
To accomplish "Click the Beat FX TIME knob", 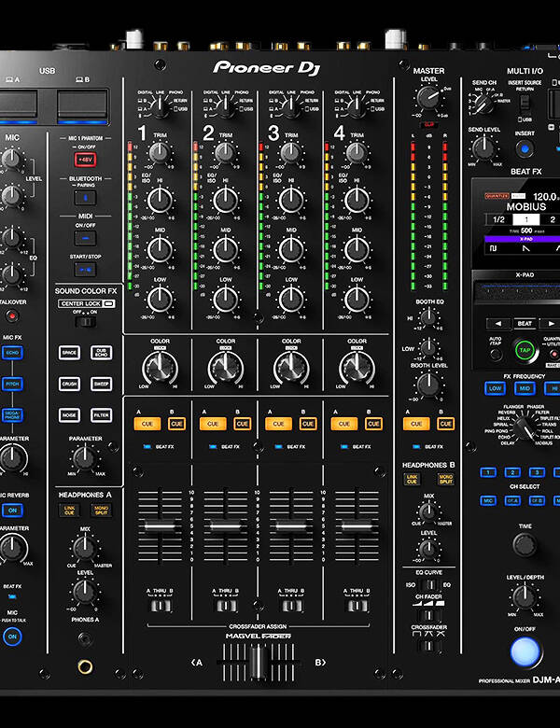I will (x=525, y=544).
